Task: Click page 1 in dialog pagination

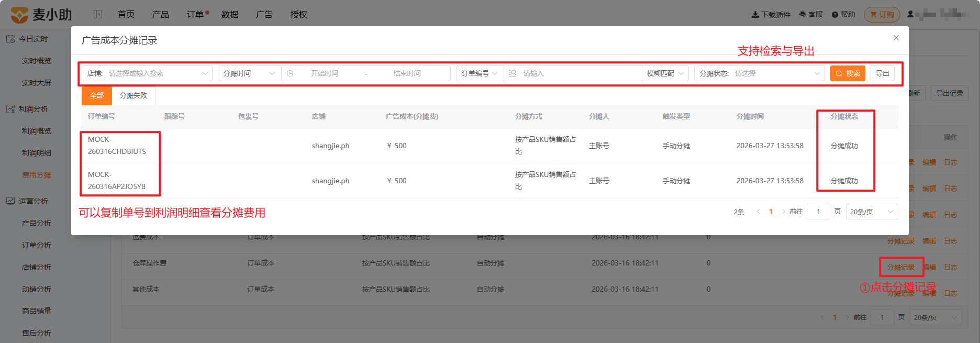Action: point(771,212)
